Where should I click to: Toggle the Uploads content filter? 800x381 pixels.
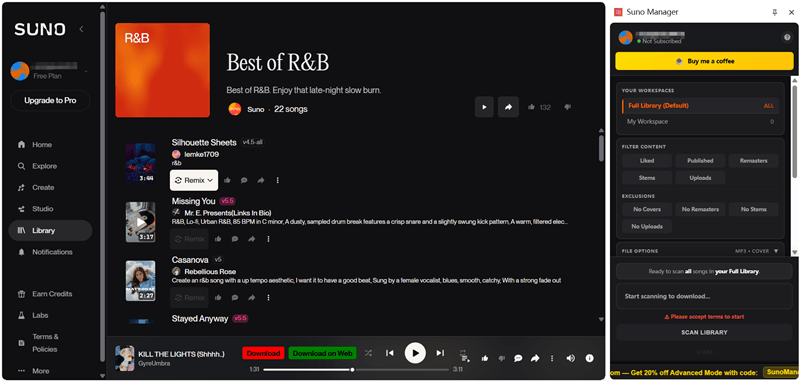[x=700, y=178]
